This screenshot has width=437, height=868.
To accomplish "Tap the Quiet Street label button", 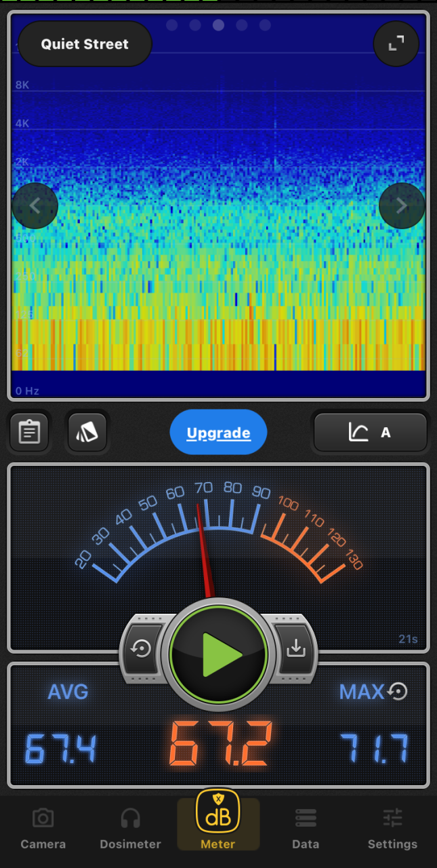I will 85,44.
